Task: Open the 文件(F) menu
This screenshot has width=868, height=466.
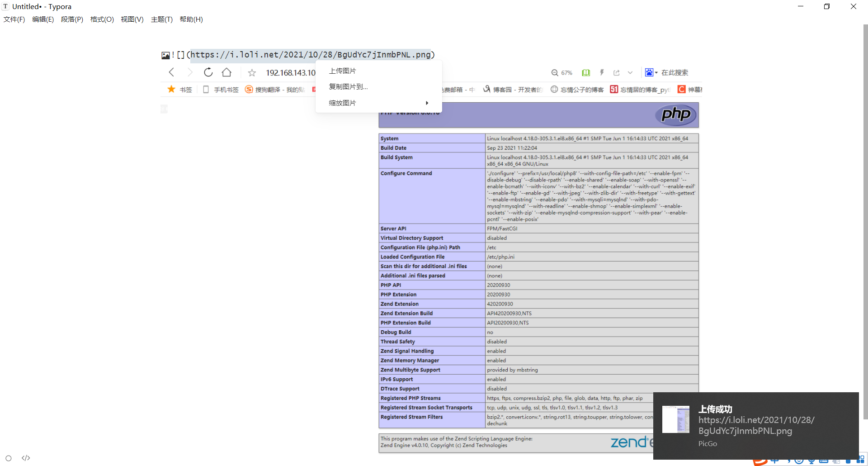Action: [14, 19]
